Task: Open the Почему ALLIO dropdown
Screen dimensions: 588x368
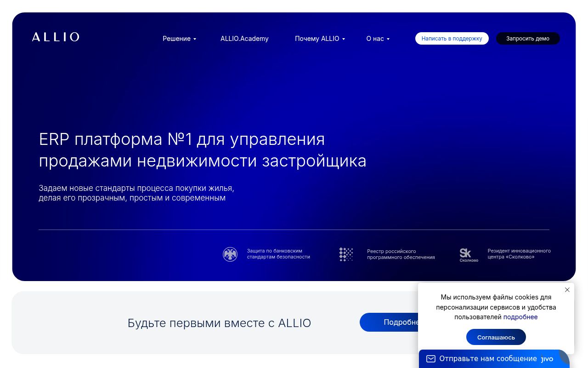Action: [x=320, y=39]
